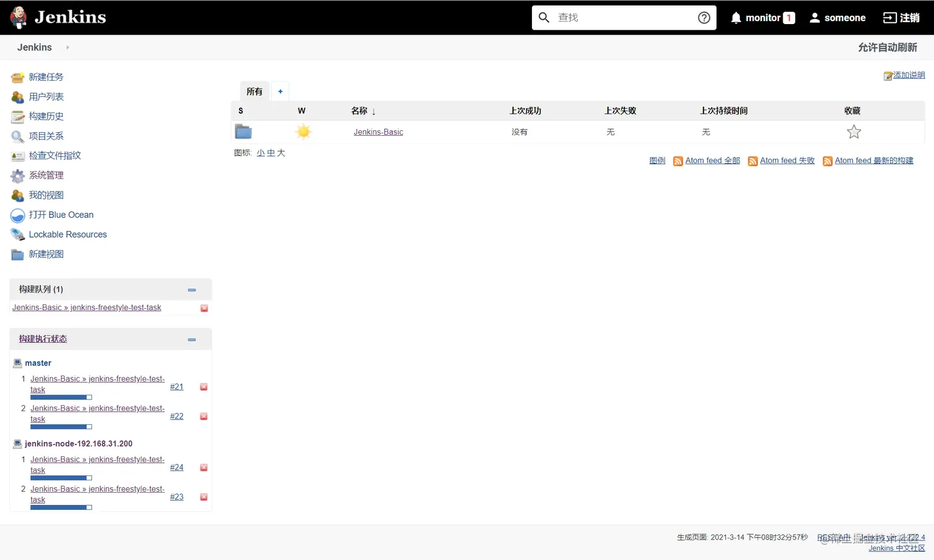Viewport: 934px width, 560px height.
Task: Click the Atom feed 最新的构建 RSS icon
Action: pos(827,161)
